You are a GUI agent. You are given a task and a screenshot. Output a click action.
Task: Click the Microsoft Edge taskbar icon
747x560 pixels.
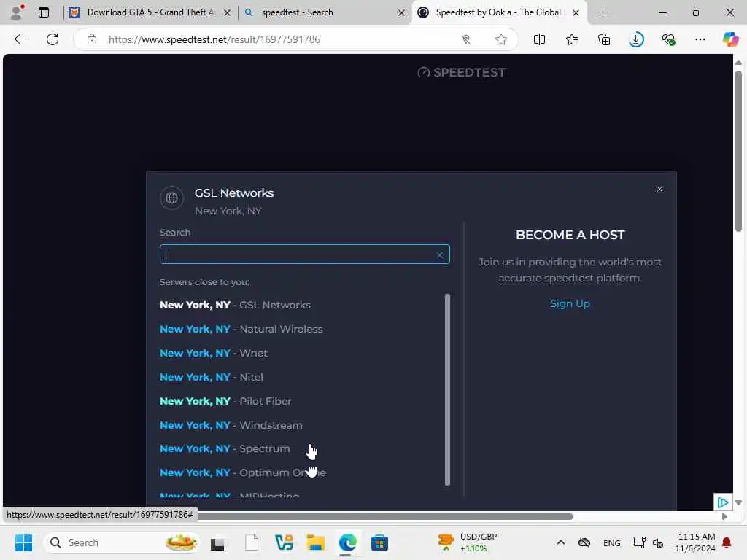pos(347,542)
